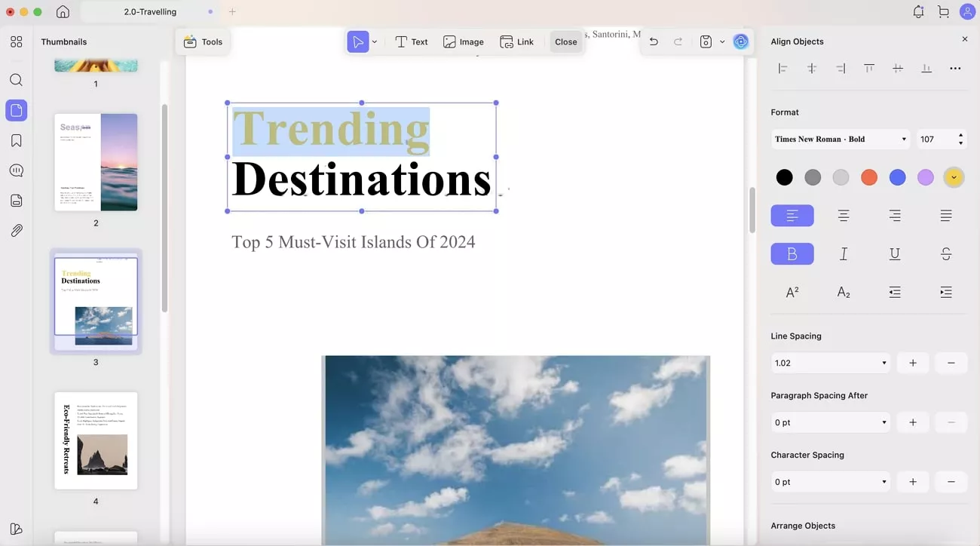980x546 pixels.
Task: Open the Tools button
Action: [203, 42]
